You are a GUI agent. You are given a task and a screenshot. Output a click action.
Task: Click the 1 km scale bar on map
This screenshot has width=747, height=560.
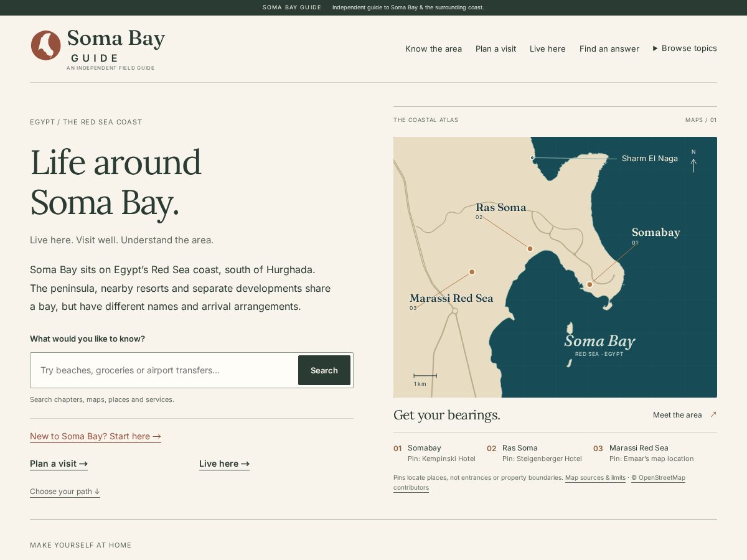[425, 376]
